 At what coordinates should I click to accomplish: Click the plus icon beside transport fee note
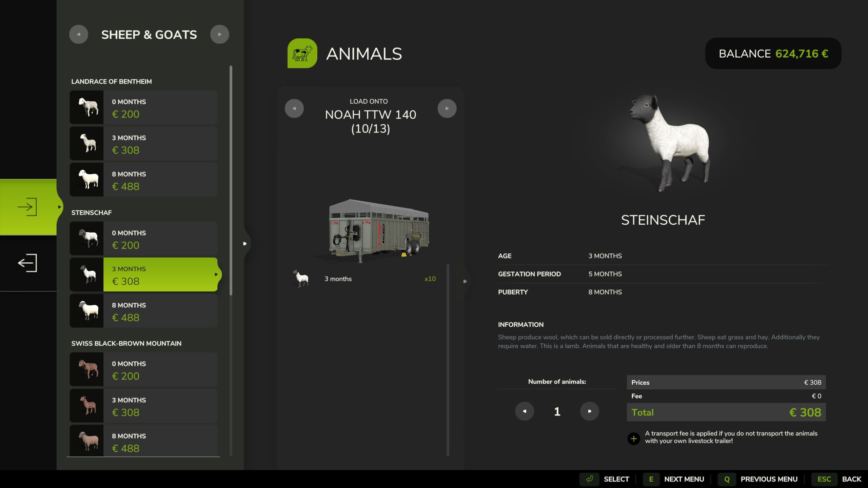coord(633,439)
